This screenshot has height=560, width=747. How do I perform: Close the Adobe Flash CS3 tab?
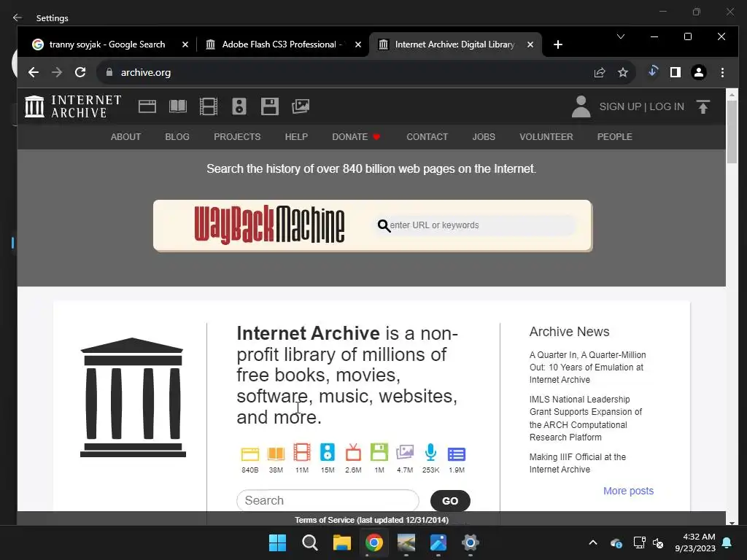[x=357, y=44]
